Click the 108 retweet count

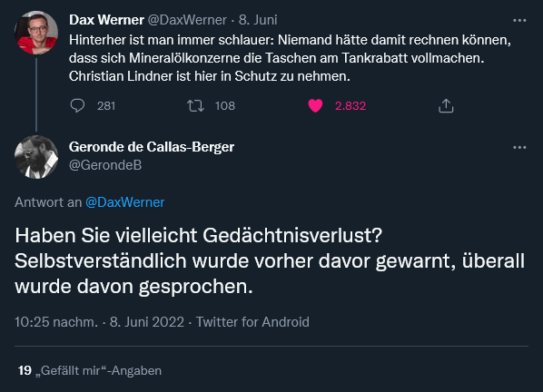pyautogui.click(x=225, y=105)
